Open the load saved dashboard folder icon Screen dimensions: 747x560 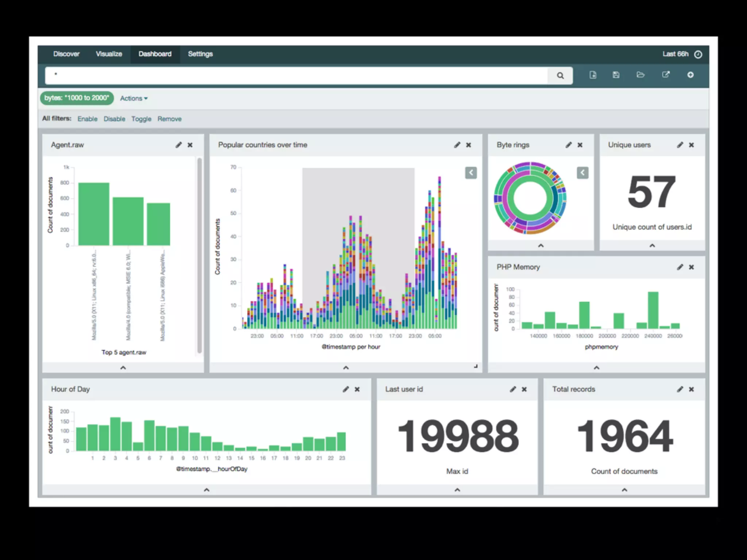point(640,75)
